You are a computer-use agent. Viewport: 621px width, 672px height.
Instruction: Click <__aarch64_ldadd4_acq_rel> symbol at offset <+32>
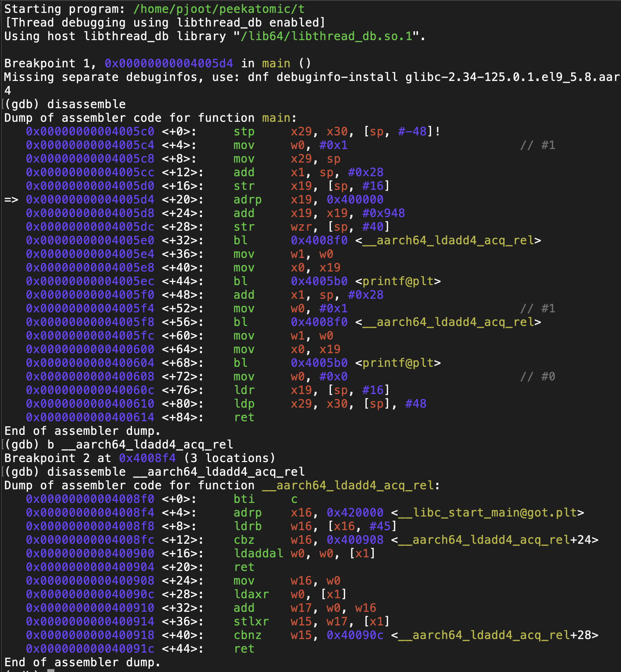(448, 240)
